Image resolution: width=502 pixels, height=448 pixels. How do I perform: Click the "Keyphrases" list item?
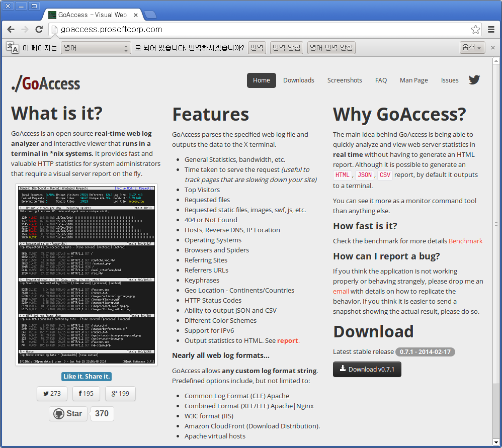202,281
